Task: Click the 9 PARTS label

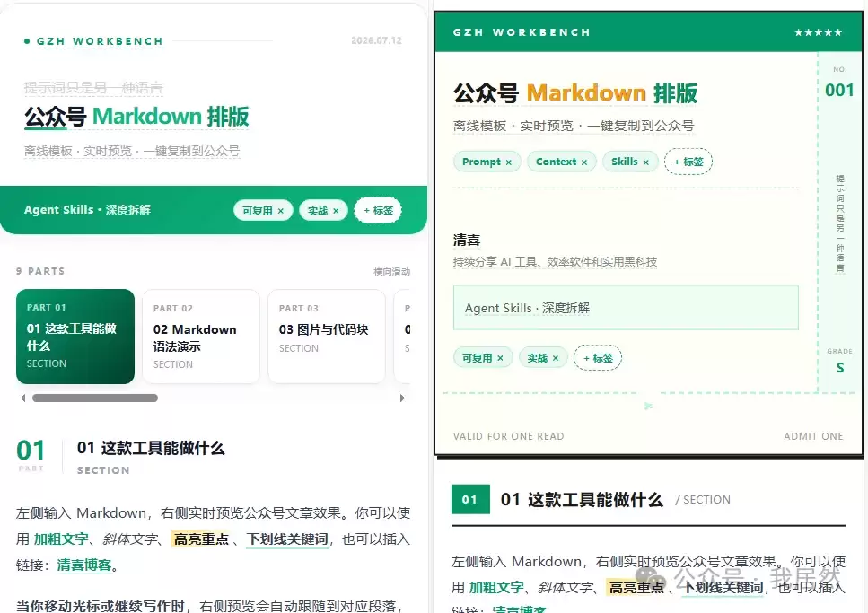Action: tap(40, 271)
